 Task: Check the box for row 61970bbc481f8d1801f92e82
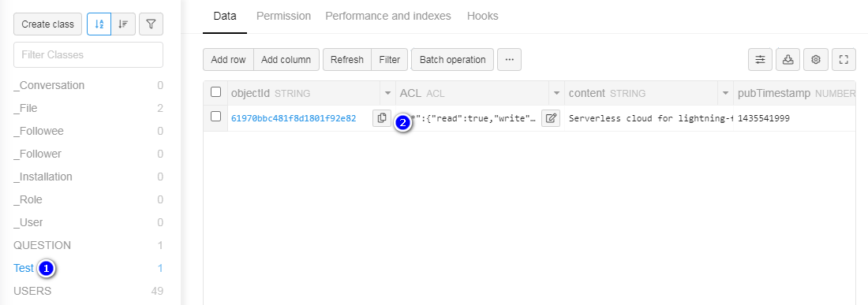coord(216,117)
